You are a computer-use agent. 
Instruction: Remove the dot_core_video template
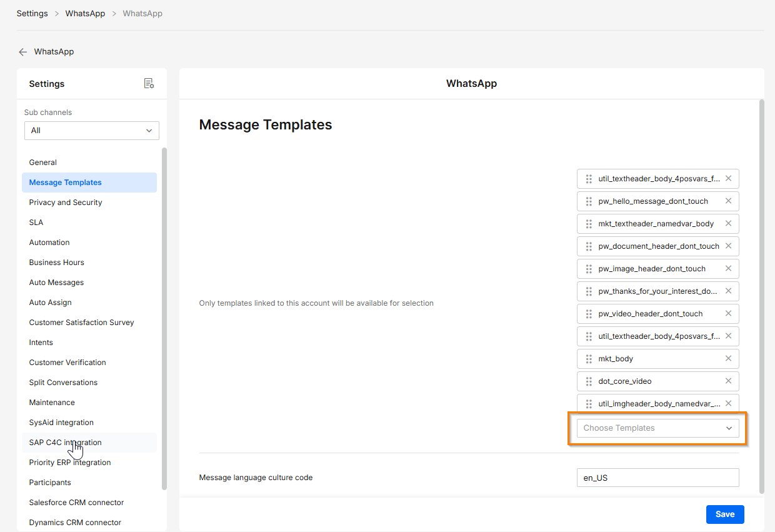click(728, 381)
